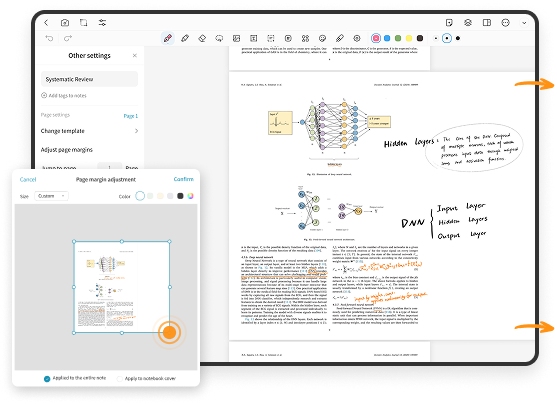Click the sticky note tool in the toolbar
Viewport: 557px width, 404px height.
(288, 38)
